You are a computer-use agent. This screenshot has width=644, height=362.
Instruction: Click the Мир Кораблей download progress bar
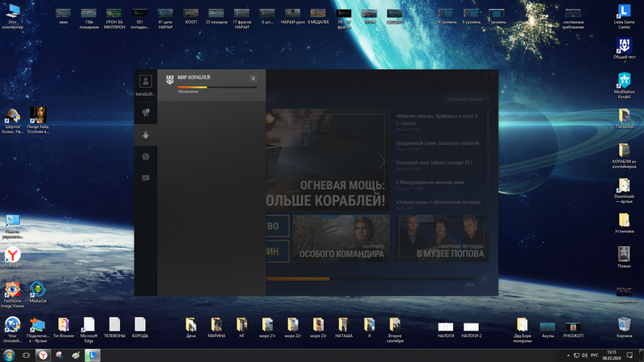pos(217,88)
